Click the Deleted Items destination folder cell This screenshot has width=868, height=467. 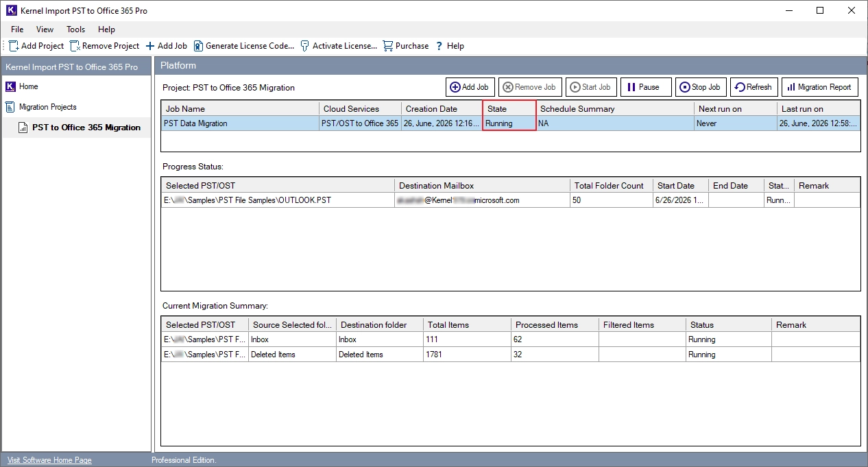(x=380, y=355)
